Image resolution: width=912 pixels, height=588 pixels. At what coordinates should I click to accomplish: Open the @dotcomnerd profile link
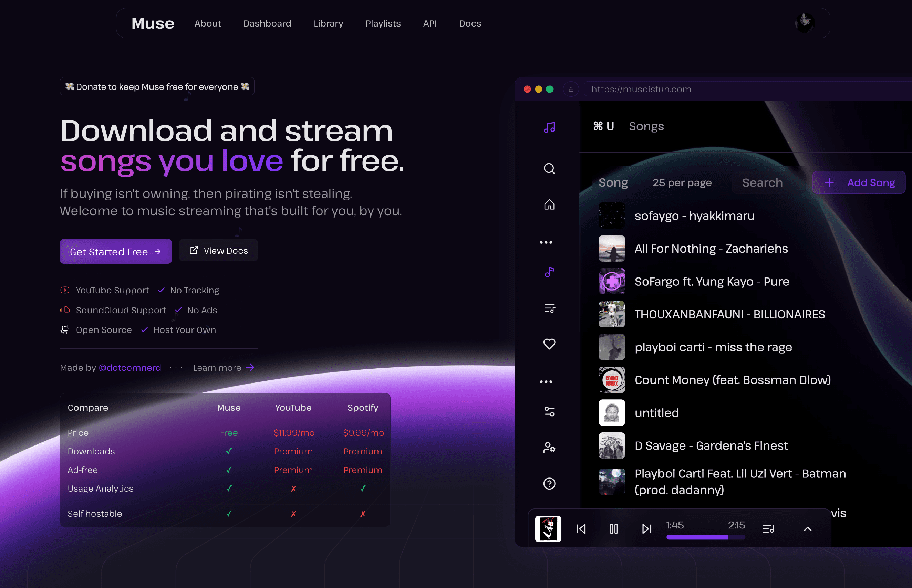[x=130, y=368]
